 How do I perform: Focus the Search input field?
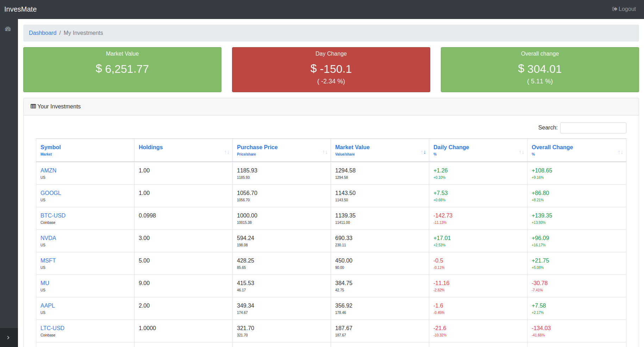point(593,128)
